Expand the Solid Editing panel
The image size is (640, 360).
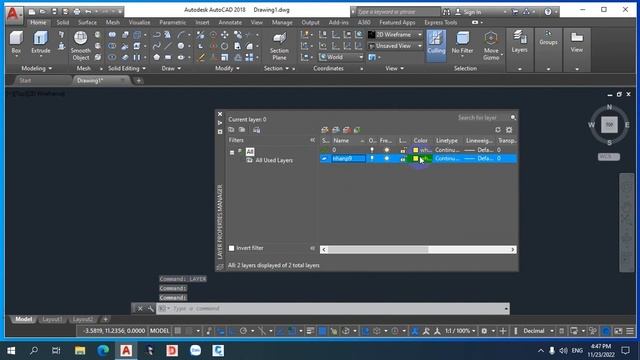[x=127, y=69]
